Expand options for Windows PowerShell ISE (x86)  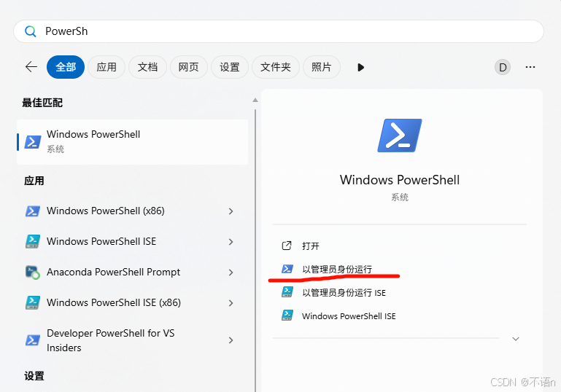(231, 303)
